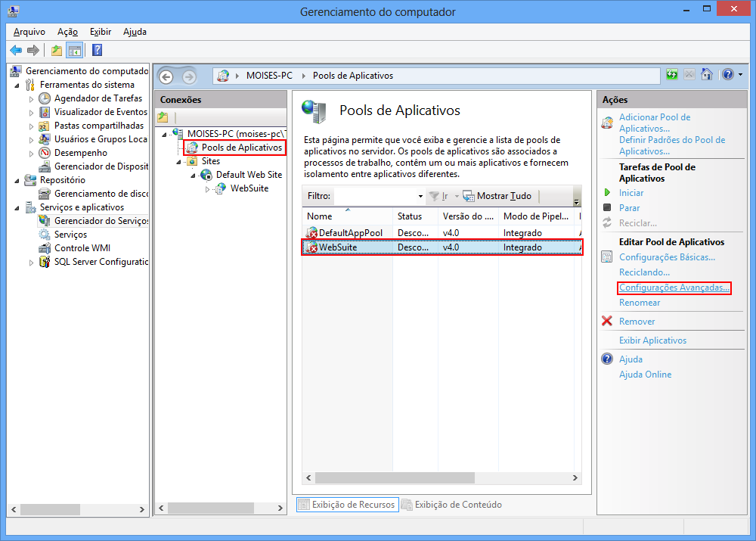Expand the Agendador de Tarefas node
756x541 pixels.
[31, 99]
